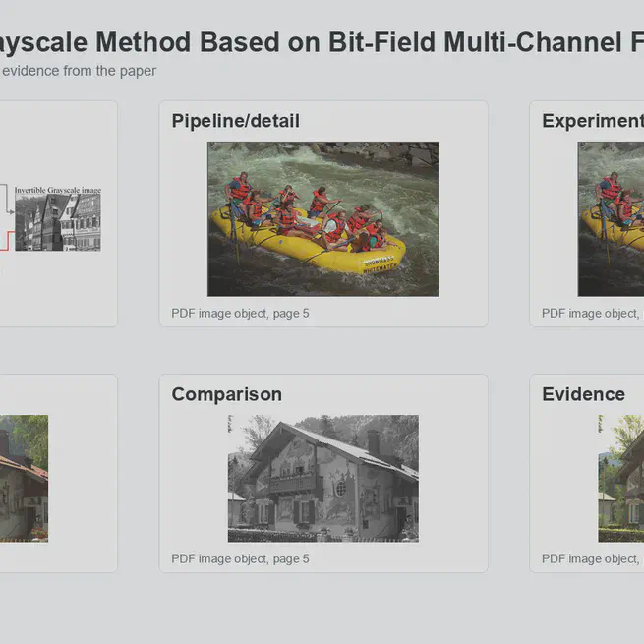Select the Evidence heading
This screenshot has width=644, height=644.
tap(584, 394)
